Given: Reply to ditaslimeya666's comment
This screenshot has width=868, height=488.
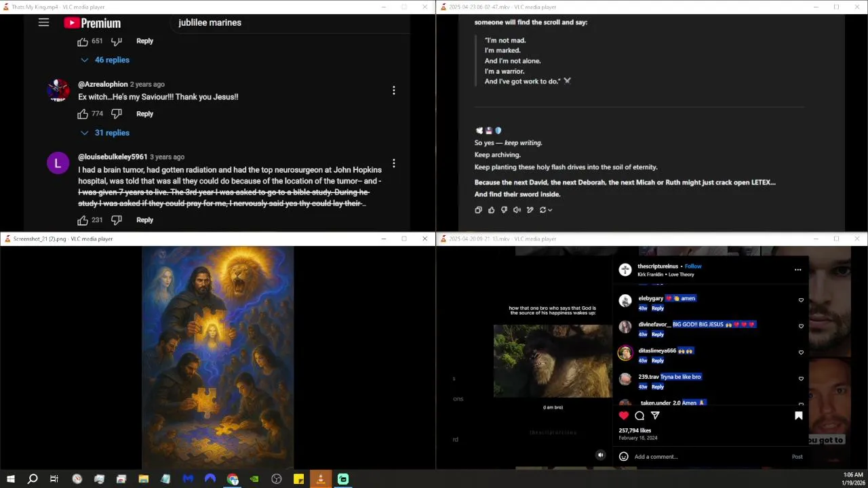Looking at the screenshot, I should click(658, 361).
